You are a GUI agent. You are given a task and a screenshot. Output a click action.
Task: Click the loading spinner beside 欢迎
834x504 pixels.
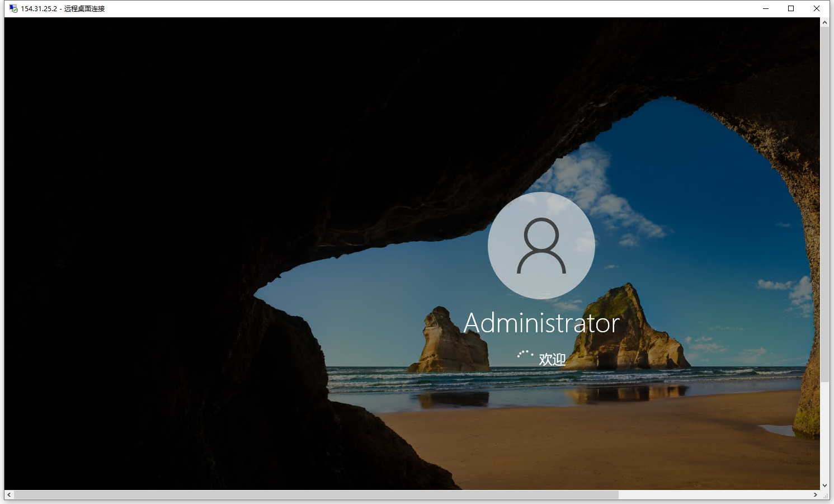pos(524,355)
